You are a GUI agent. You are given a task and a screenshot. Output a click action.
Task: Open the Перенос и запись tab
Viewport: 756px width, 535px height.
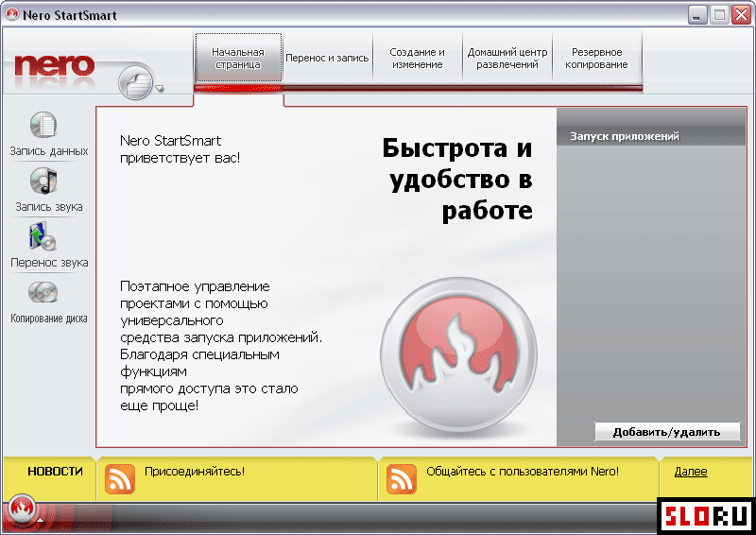tap(327, 58)
